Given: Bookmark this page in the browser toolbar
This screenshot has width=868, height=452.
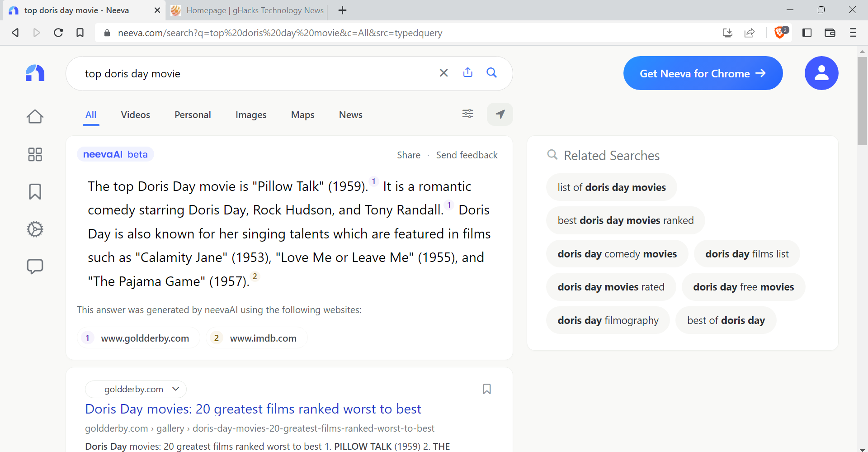Looking at the screenshot, I should [80, 33].
